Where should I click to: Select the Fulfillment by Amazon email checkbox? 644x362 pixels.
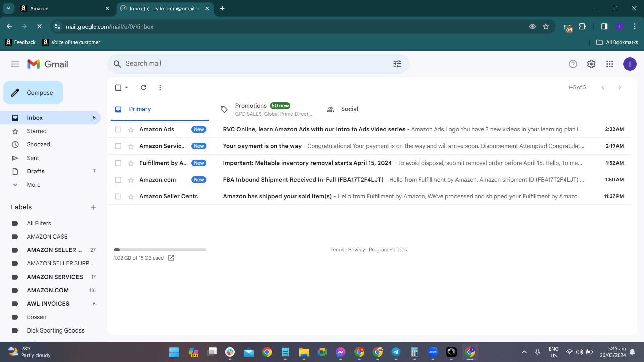pos(118,163)
